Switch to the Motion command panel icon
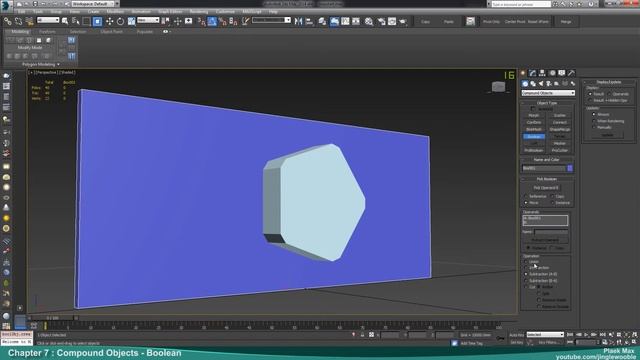The image size is (640, 360). tap(552, 73)
